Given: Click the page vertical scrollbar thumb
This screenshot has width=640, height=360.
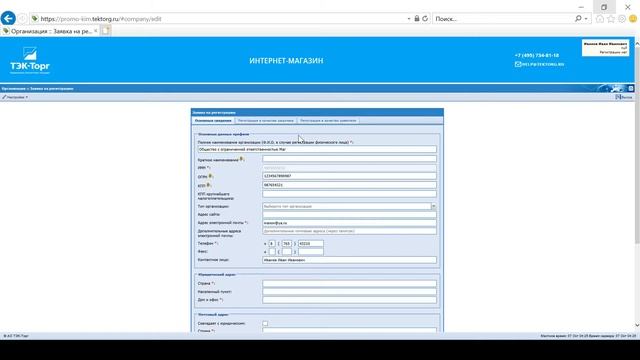Looking at the screenshot, I should coord(637,145).
